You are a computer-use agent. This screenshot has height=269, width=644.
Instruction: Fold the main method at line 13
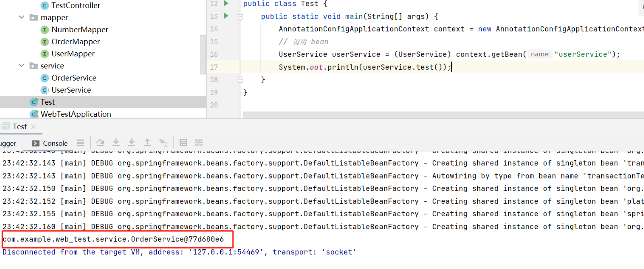click(240, 17)
